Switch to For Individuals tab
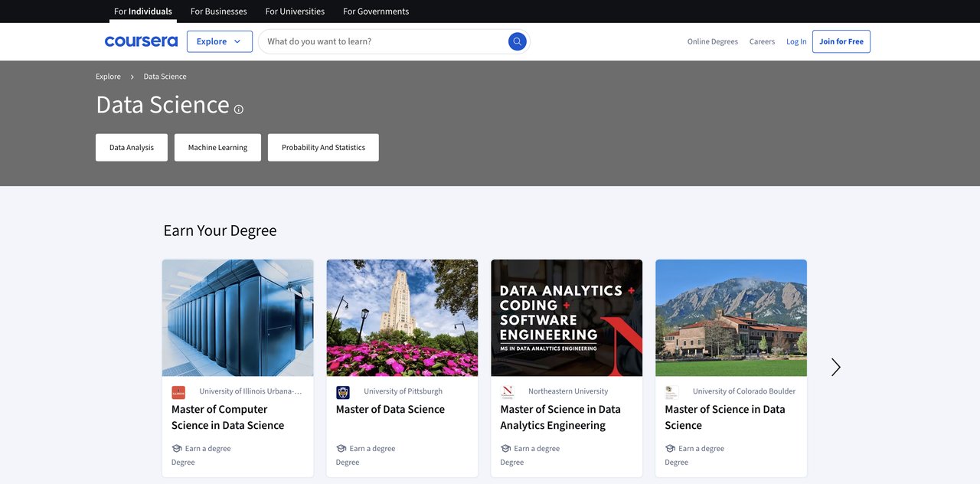The height and width of the screenshot is (484, 980). pos(143,11)
